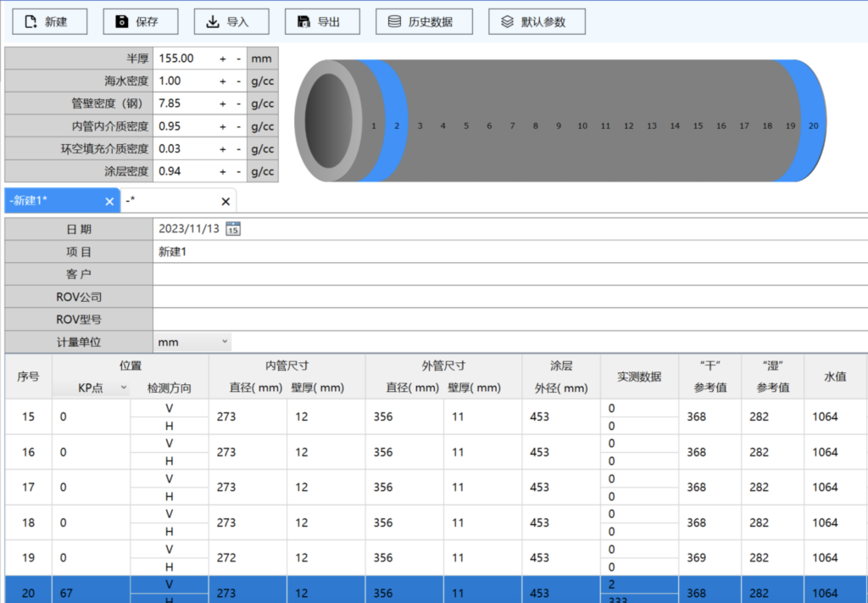
Task: Increase 涂层密度 value with plus button
Action: coord(223,171)
